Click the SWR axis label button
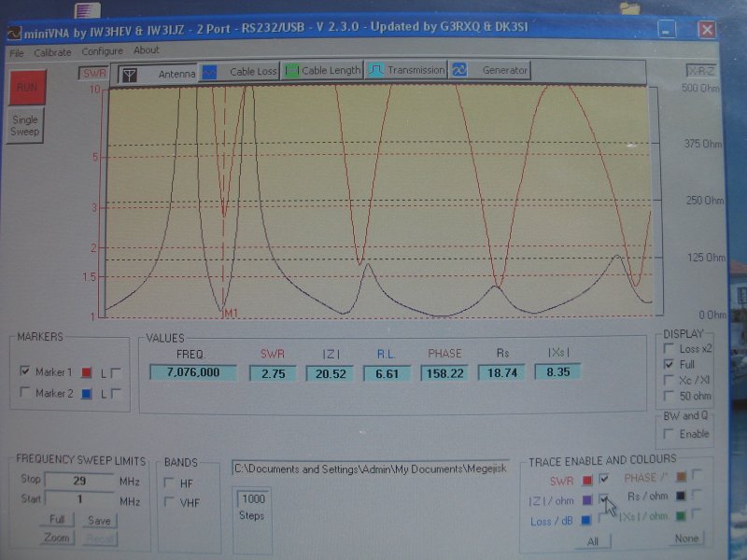This screenshot has height=560, width=747. pyautogui.click(x=94, y=74)
